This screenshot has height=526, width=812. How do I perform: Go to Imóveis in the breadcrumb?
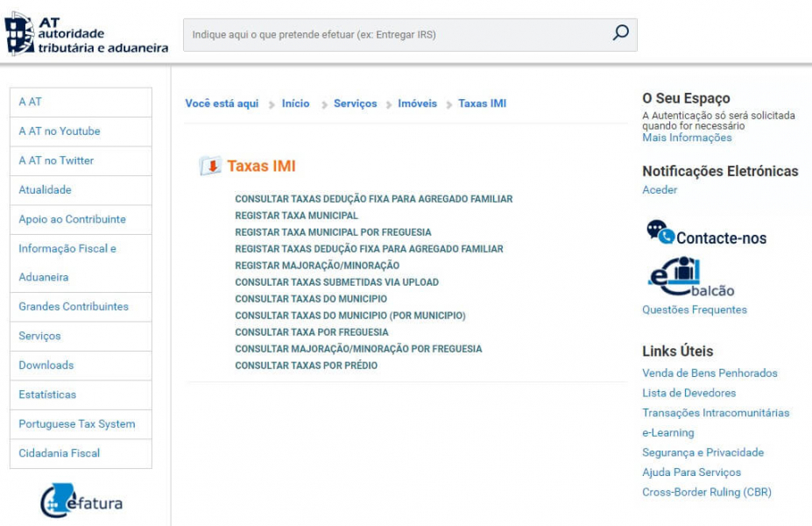(x=417, y=103)
